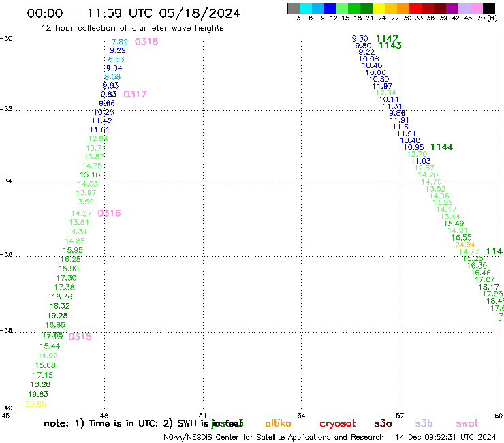The image size is (504, 443).
Task: Click the pink time marker 0317
Action: (135, 94)
